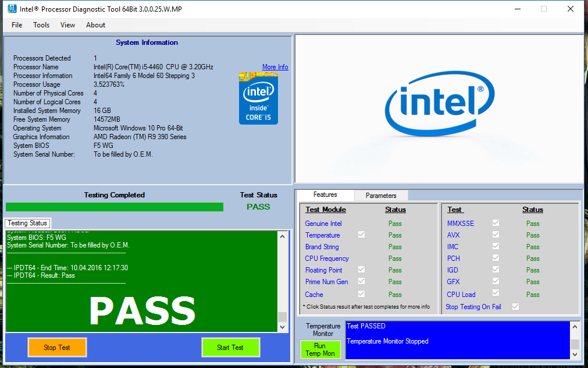The height and width of the screenshot is (368, 588).
Task: Click the Floating Point module label
Action: click(x=323, y=270)
